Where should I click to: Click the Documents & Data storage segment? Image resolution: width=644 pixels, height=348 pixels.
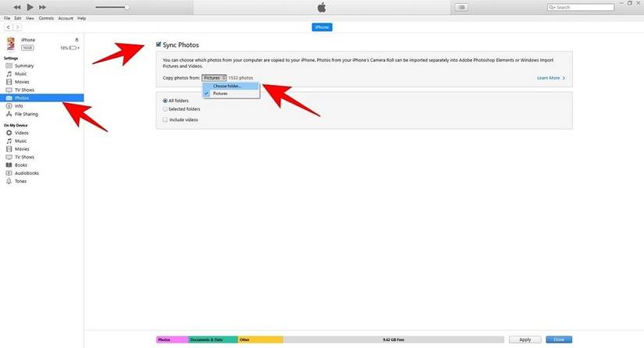[213, 339]
